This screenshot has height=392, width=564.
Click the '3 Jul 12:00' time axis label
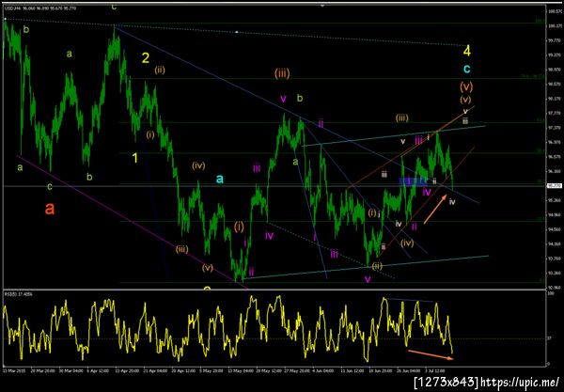pos(434,370)
